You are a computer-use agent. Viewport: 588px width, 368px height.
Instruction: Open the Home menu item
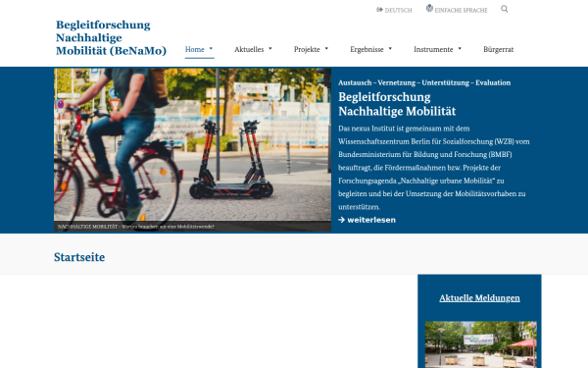click(x=195, y=49)
